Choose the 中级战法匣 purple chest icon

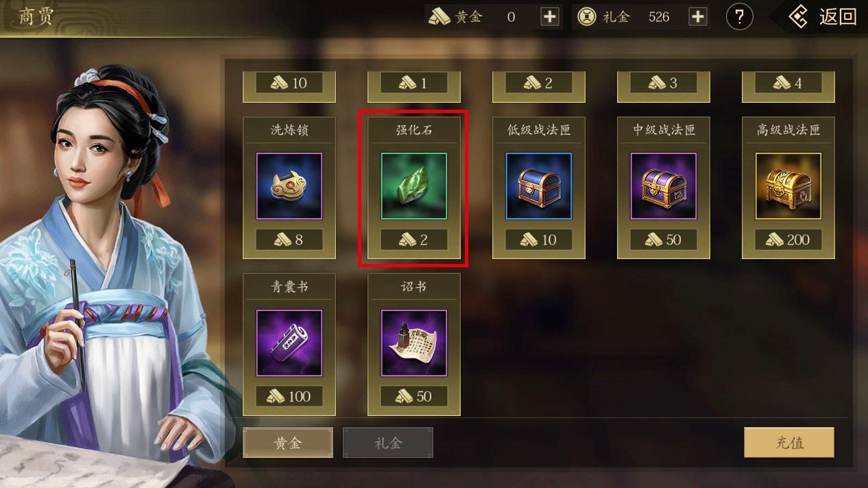coord(664,186)
